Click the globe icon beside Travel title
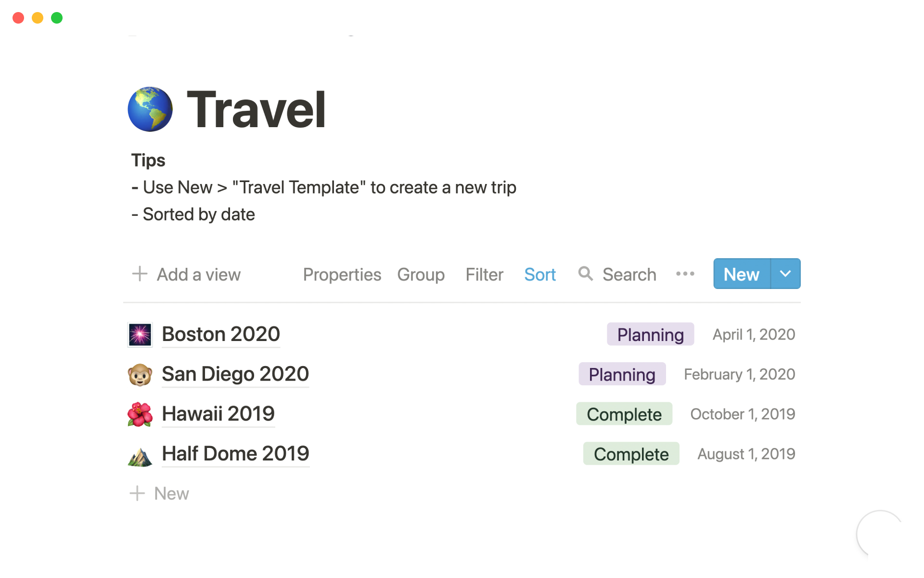924x578 pixels. tap(150, 109)
